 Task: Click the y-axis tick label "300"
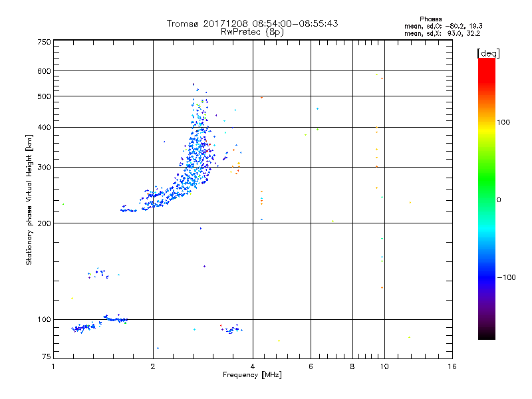tap(45, 168)
